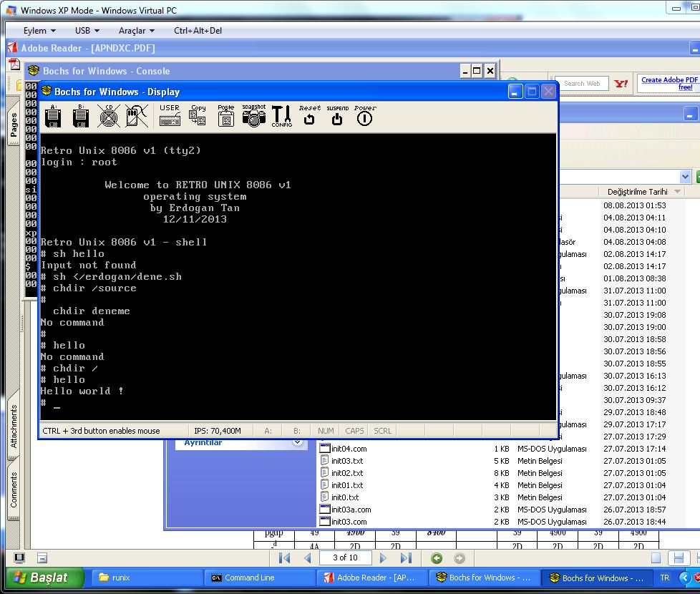Click the NUM indicator in Bochs status bar
Screen dimensions: 700x594
point(326,431)
